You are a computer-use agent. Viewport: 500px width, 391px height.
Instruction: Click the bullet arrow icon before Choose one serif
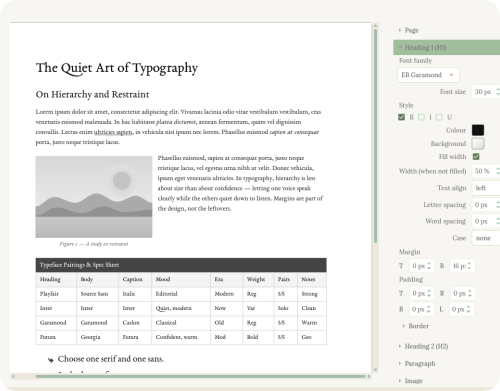point(50,360)
